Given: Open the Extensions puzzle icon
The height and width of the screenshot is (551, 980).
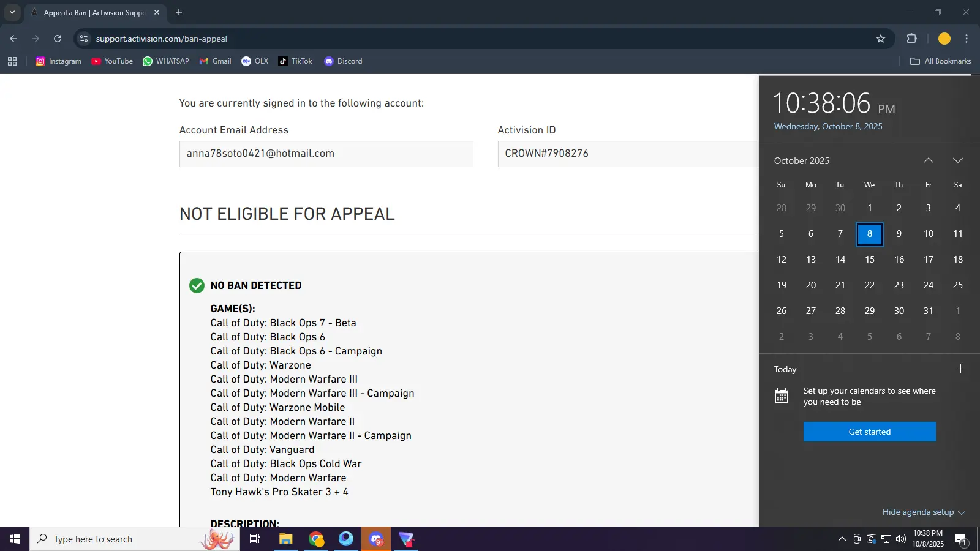Looking at the screenshot, I should [911, 39].
